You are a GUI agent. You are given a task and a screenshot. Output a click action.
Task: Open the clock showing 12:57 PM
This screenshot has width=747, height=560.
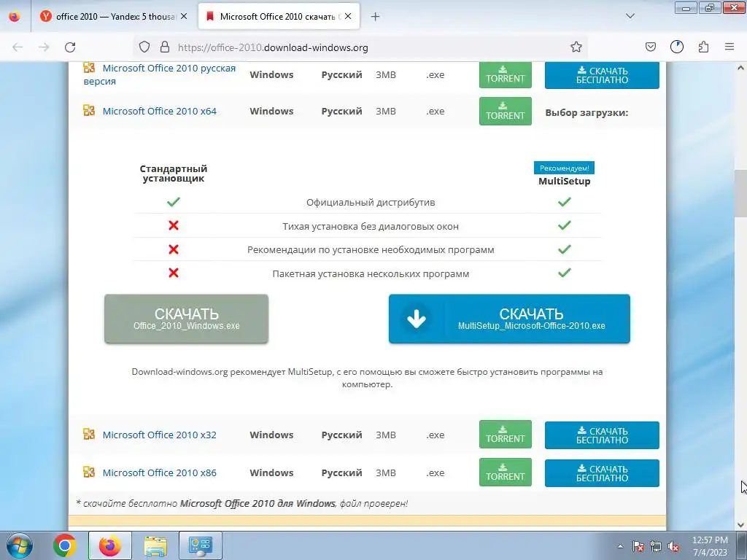(710, 546)
